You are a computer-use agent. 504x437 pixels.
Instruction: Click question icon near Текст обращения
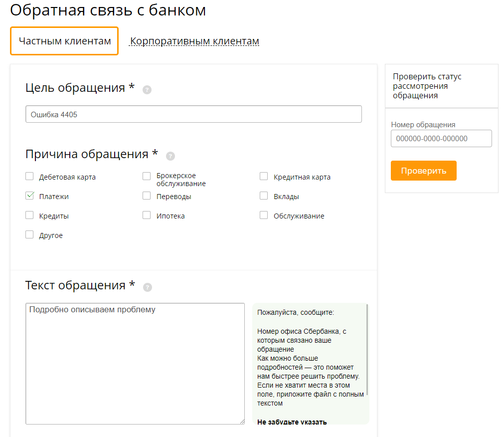(x=147, y=287)
